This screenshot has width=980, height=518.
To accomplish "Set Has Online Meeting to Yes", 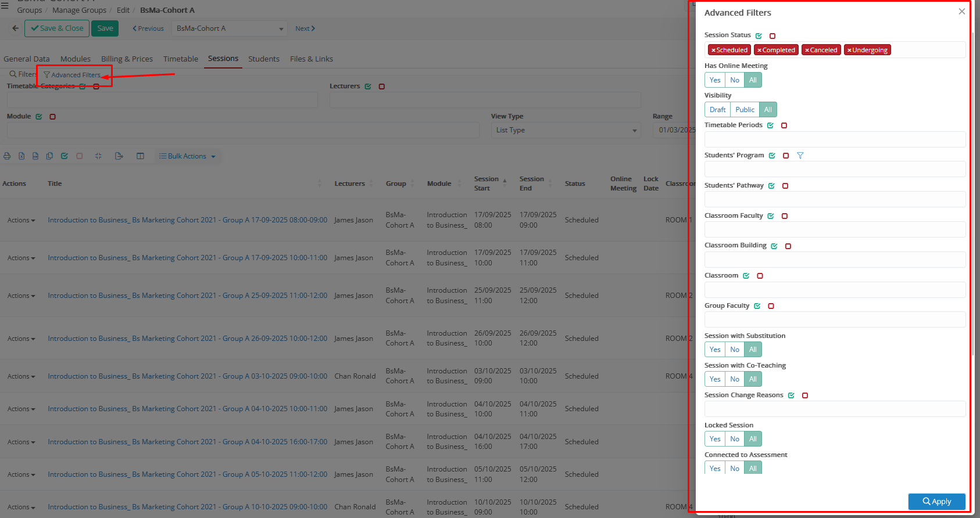I will pyautogui.click(x=714, y=80).
